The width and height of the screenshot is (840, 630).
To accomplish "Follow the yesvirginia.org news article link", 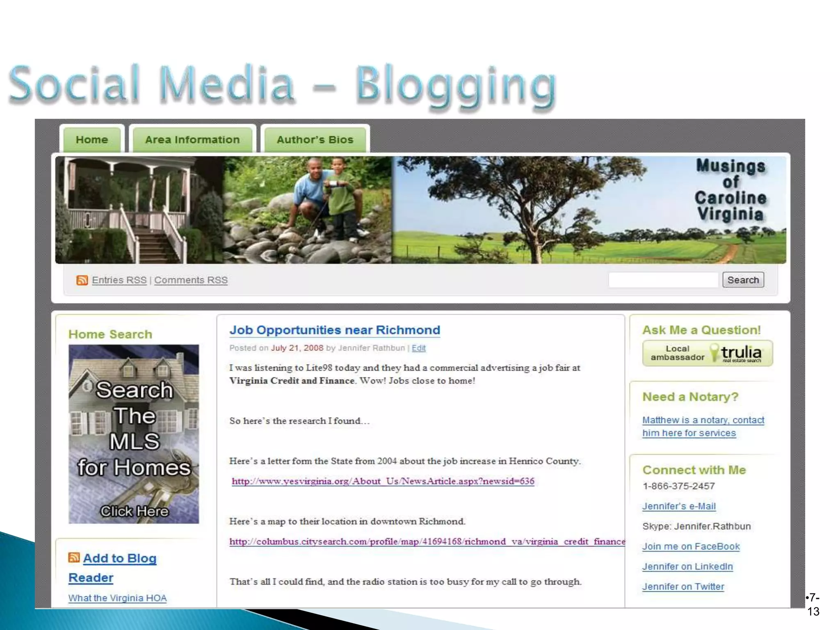I will point(383,481).
